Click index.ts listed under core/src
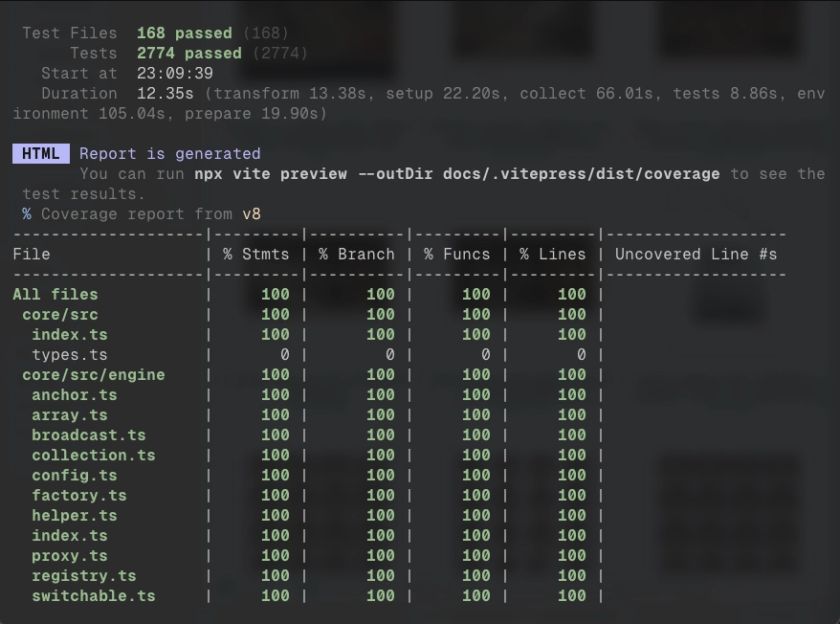This screenshot has height=624, width=840. pyautogui.click(x=70, y=335)
